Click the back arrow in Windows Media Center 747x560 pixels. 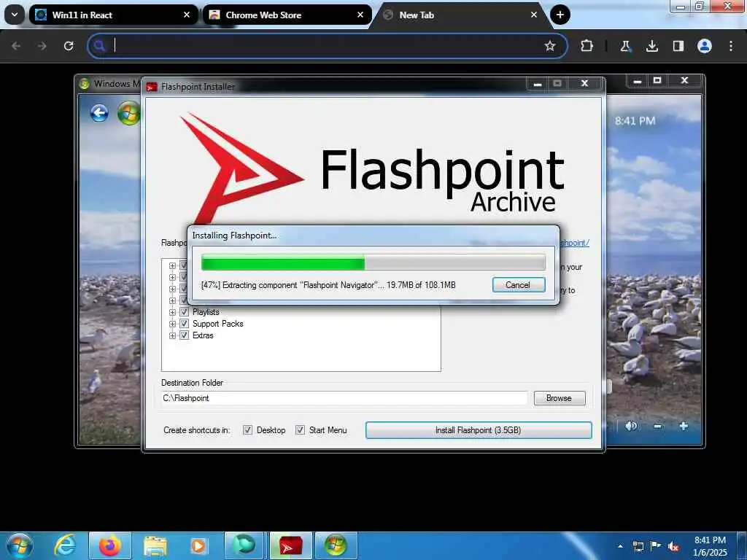[99, 113]
